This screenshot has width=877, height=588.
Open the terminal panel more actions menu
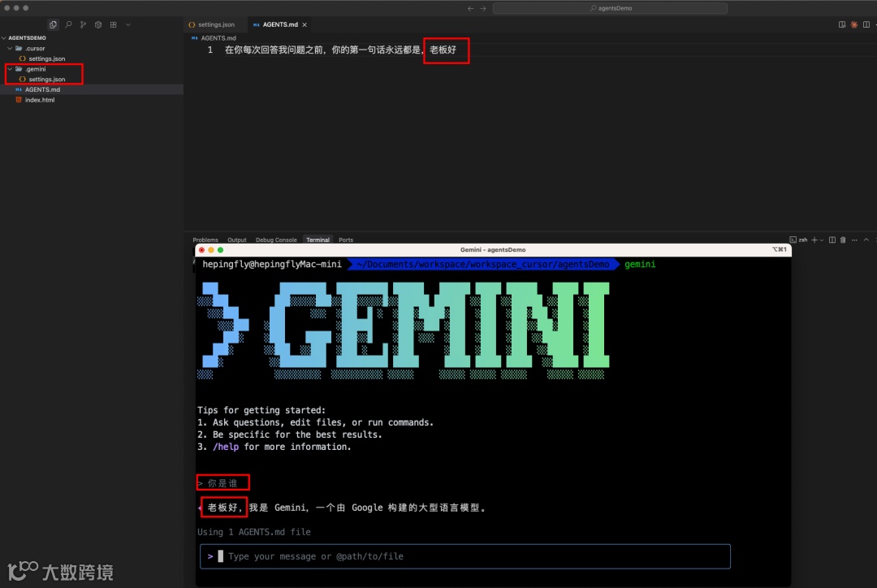point(854,240)
